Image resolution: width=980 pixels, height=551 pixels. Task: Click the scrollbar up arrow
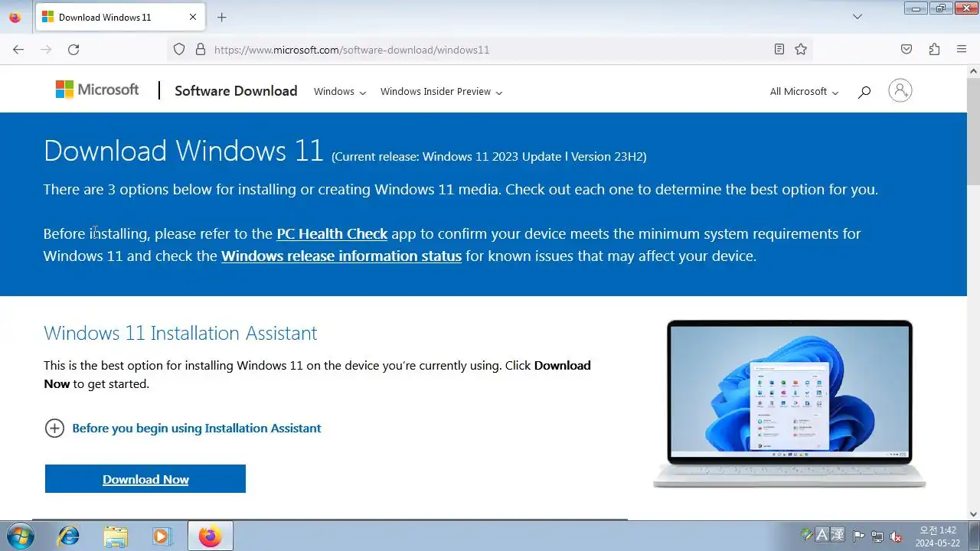974,71
